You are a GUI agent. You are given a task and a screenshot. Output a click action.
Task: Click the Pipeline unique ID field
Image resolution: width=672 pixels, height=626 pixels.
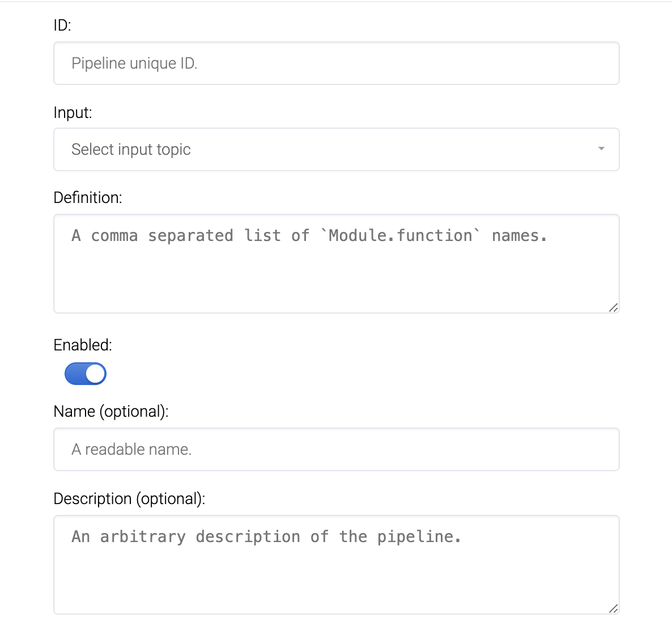336,64
